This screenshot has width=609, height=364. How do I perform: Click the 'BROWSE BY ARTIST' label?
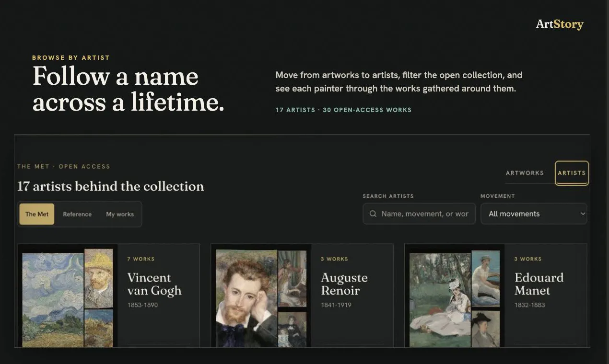click(71, 58)
